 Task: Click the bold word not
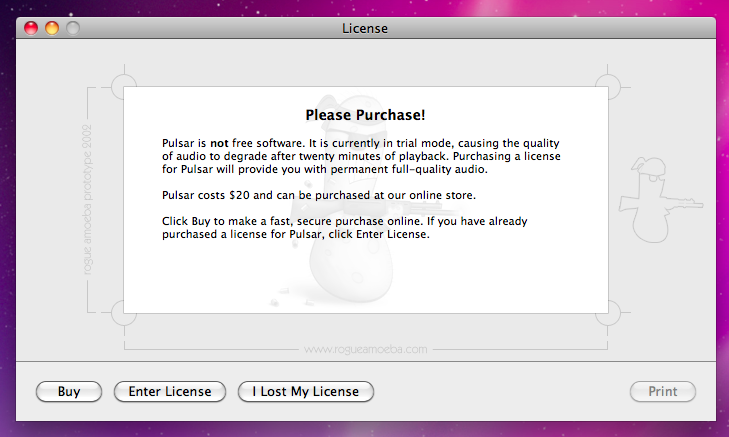click(x=219, y=143)
